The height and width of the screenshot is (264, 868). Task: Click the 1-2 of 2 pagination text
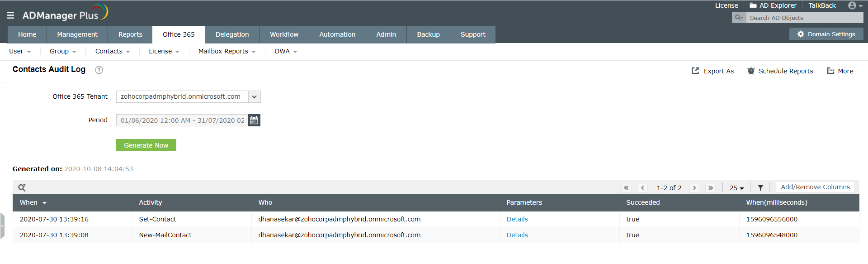pyautogui.click(x=669, y=188)
